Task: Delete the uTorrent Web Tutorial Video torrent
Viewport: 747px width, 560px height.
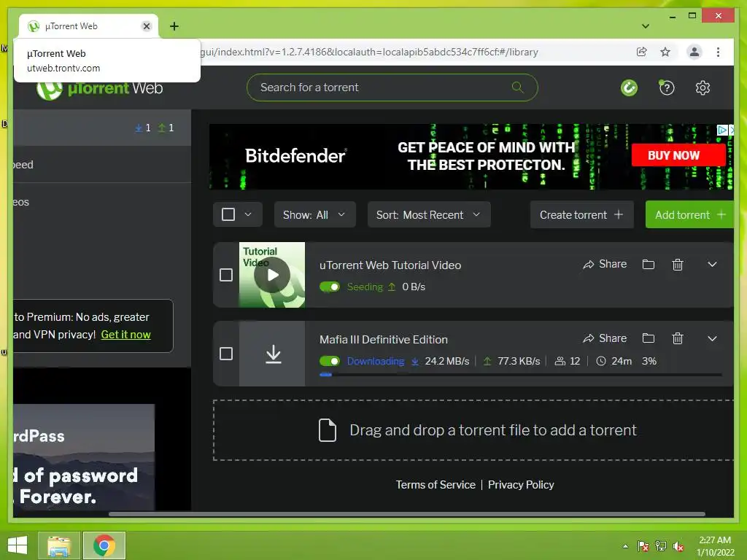Action: click(678, 264)
